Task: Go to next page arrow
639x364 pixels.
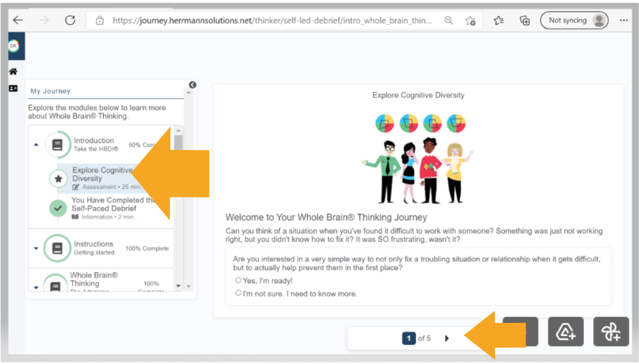Action: (447, 338)
